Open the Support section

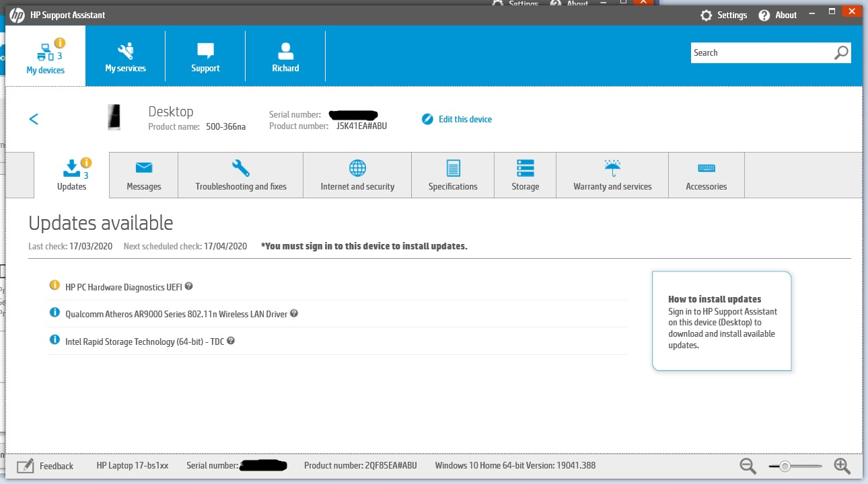[x=205, y=56]
